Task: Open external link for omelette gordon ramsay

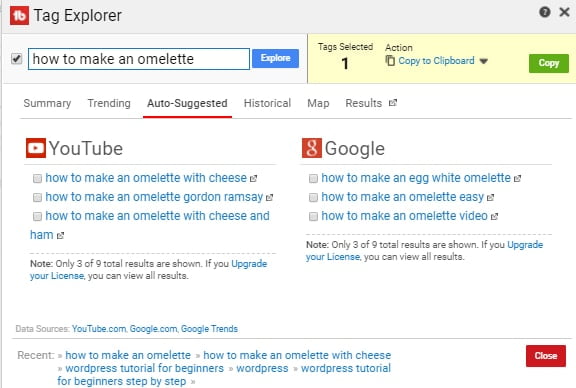Action: (x=269, y=198)
